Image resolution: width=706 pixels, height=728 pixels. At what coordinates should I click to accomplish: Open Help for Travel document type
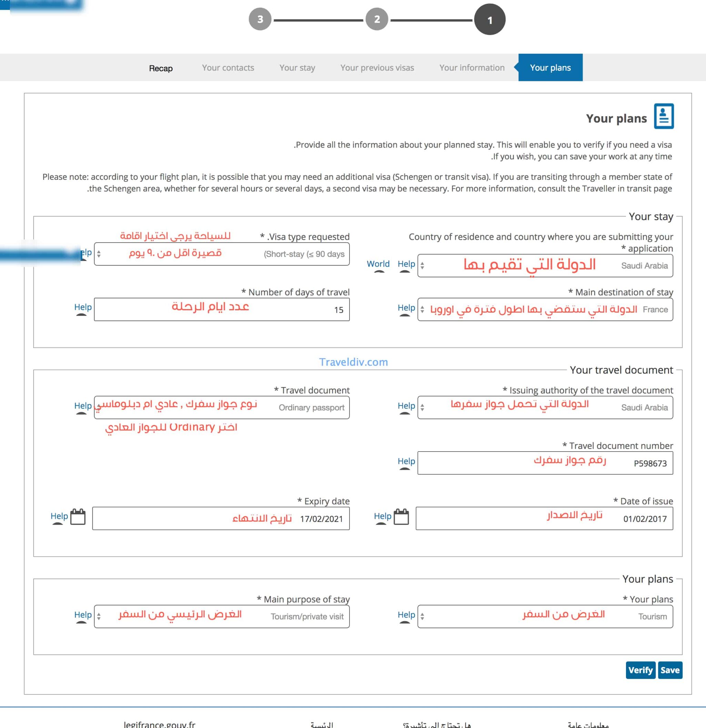83,406
